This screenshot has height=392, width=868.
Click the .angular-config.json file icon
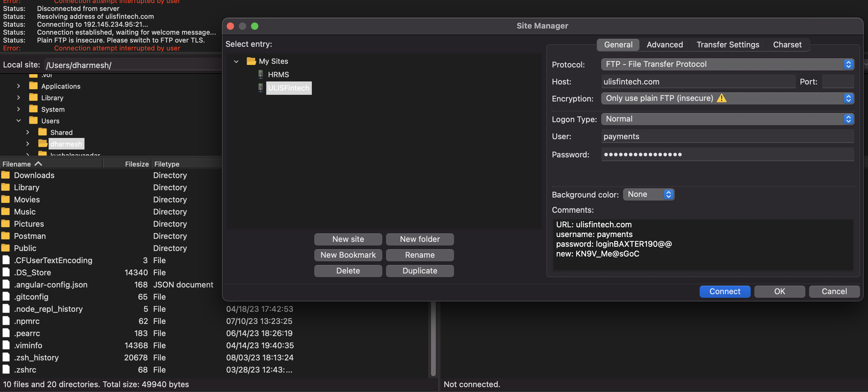(6, 284)
